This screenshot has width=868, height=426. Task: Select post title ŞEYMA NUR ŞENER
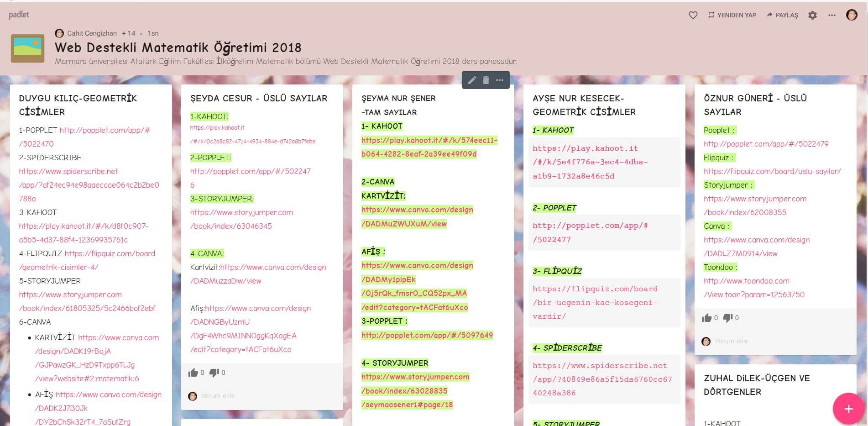398,98
